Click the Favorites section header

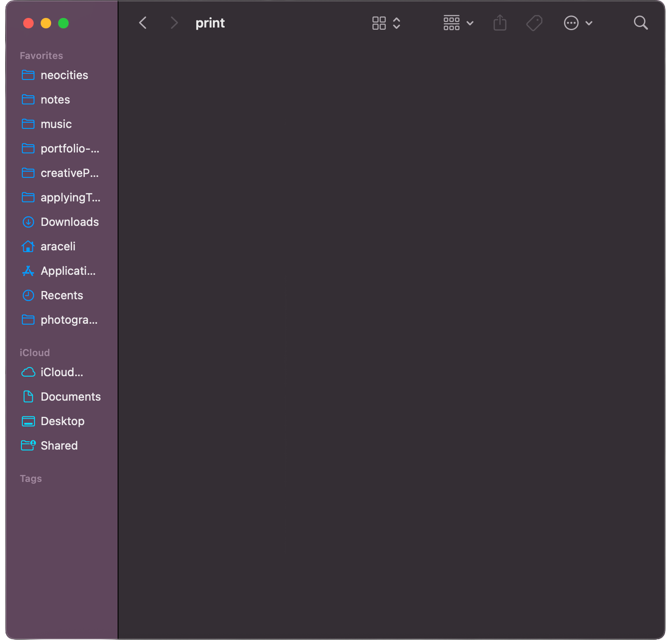click(x=41, y=55)
